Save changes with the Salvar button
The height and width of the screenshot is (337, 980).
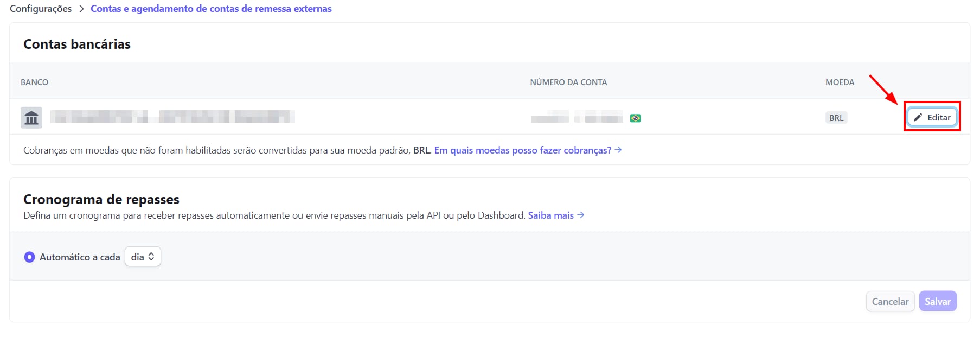click(x=937, y=301)
